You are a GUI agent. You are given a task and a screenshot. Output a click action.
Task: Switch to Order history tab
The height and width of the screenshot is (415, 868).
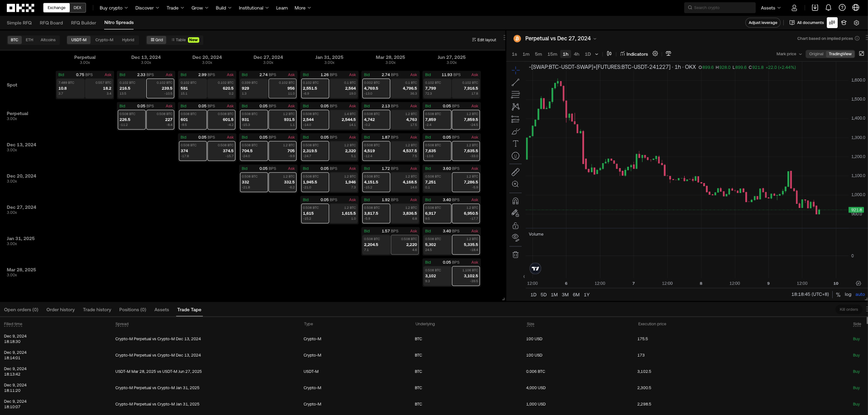coord(60,310)
